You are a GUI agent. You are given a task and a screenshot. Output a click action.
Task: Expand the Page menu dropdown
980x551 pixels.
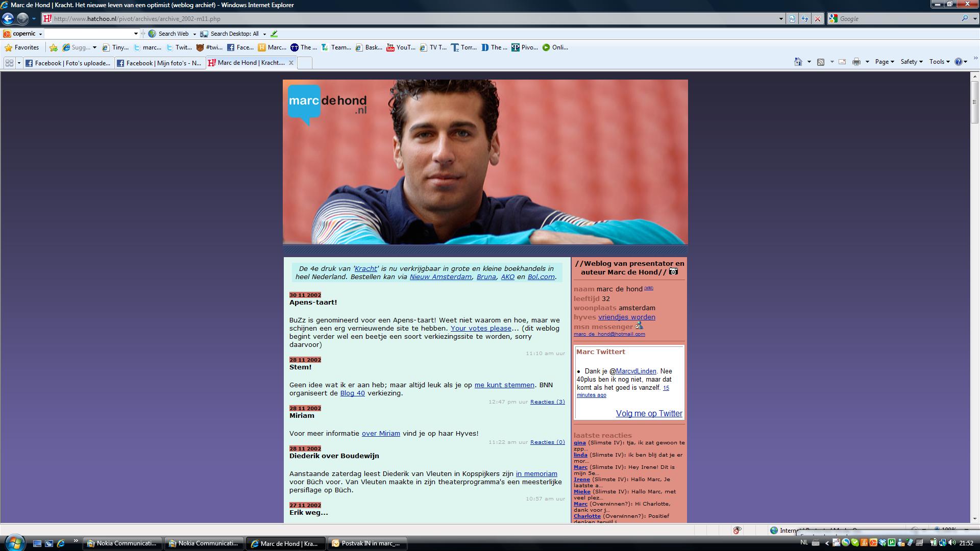(884, 62)
